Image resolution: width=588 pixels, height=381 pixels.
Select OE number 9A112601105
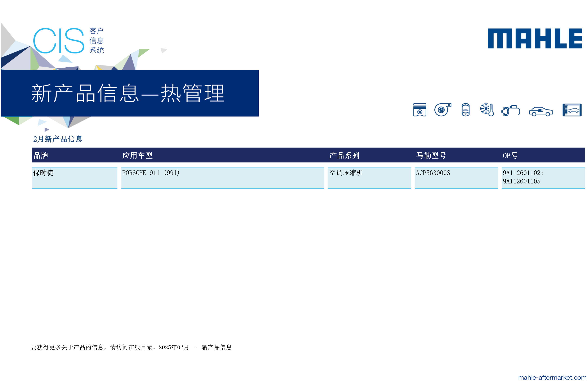tap(522, 181)
